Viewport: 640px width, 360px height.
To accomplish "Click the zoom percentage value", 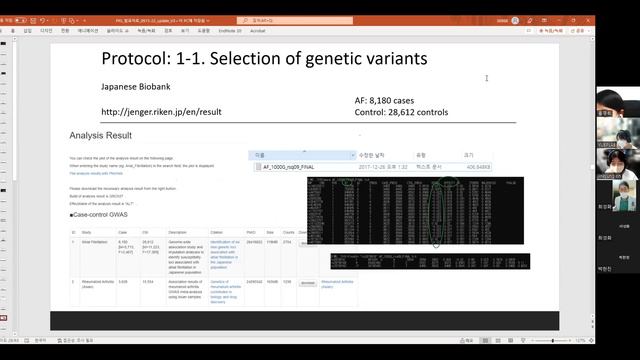I will pyautogui.click(x=580, y=340).
